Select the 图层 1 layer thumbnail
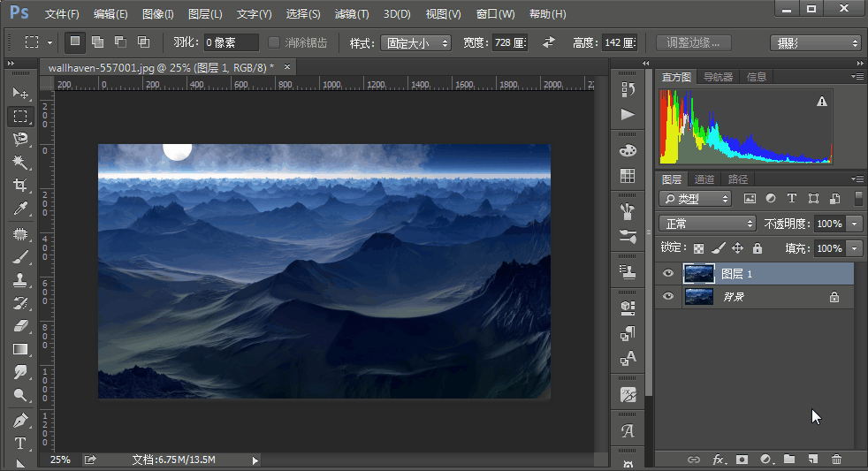 (698, 273)
